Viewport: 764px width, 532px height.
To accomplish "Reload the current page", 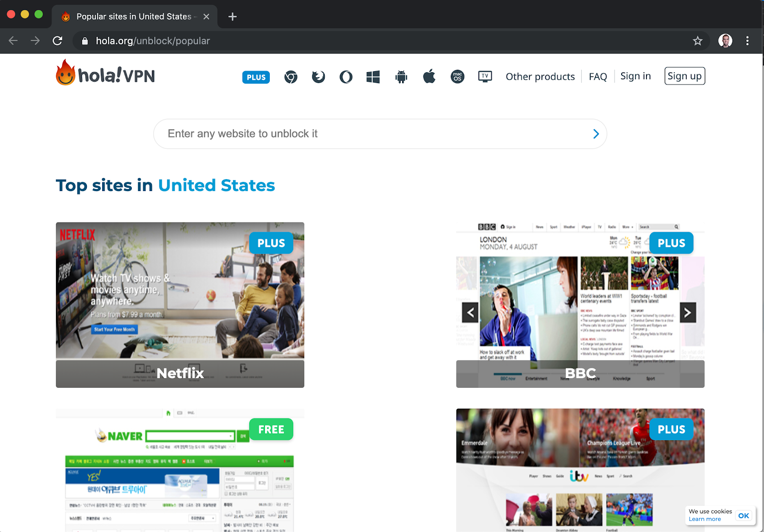I will 57,41.
